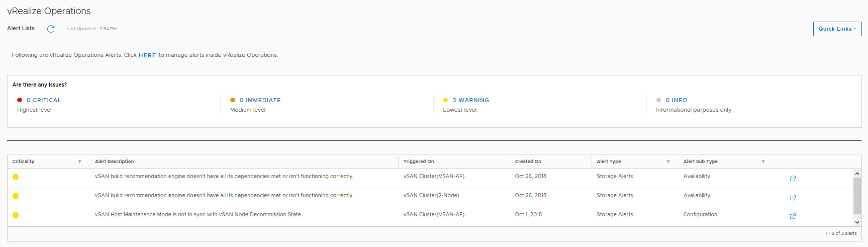Click warning dot on 2-Node cluster row
Screen dimensions: 868x247
coord(16,196)
